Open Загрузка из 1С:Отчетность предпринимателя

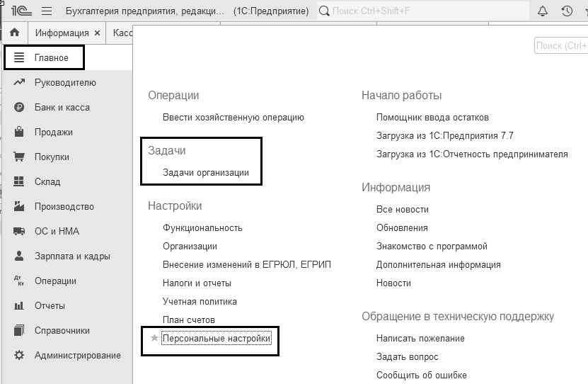(472, 154)
